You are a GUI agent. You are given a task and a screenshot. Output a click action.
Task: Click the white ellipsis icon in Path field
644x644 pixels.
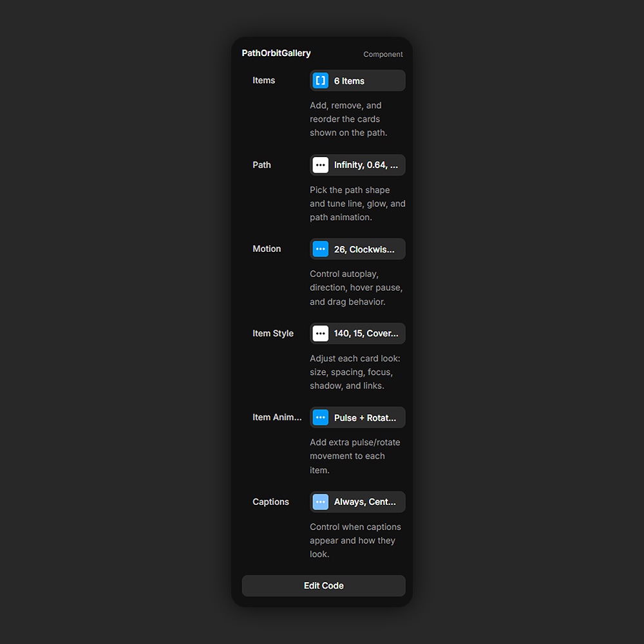coord(320,165)
